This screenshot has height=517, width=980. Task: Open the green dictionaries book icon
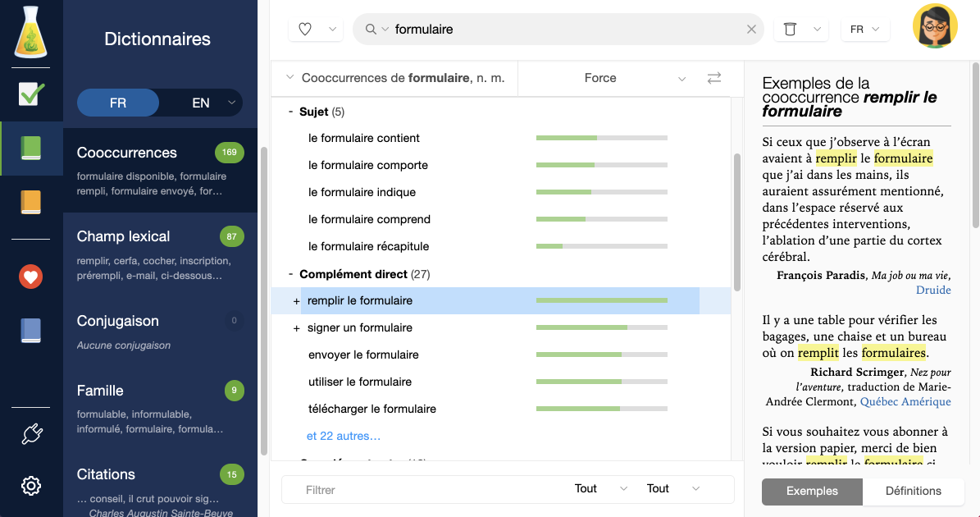(x=31, y=149)
